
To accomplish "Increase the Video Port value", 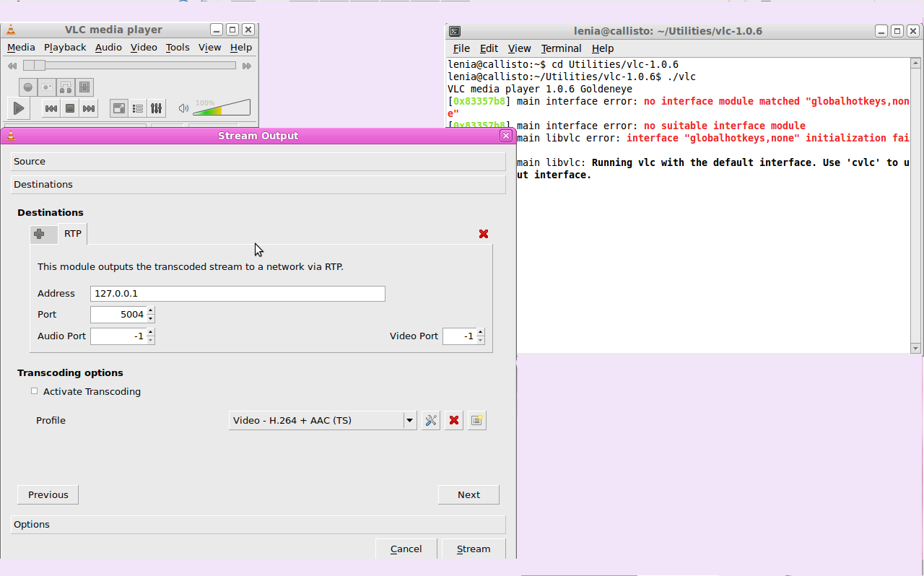I will click(480, 332).
